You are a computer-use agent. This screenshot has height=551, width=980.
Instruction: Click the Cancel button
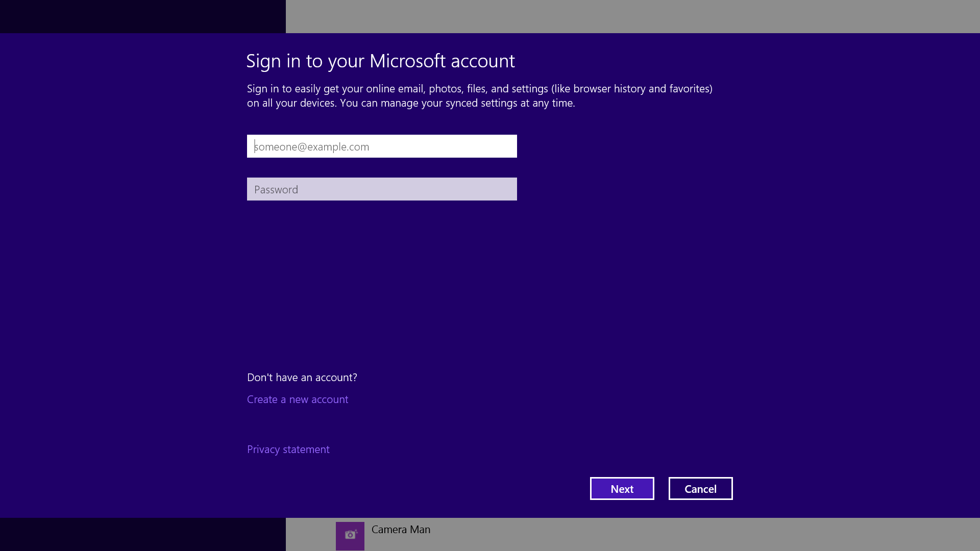[x=701, y=489]
